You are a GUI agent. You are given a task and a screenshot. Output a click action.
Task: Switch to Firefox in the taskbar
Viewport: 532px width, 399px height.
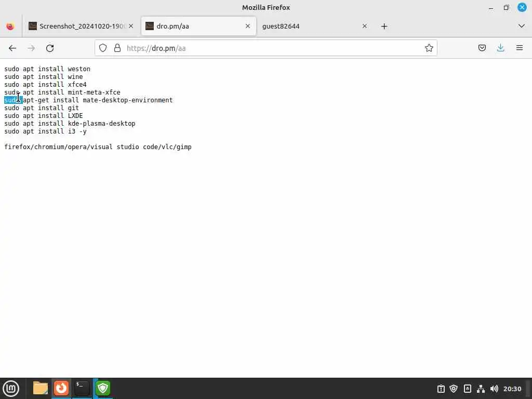tap(61, 388)
